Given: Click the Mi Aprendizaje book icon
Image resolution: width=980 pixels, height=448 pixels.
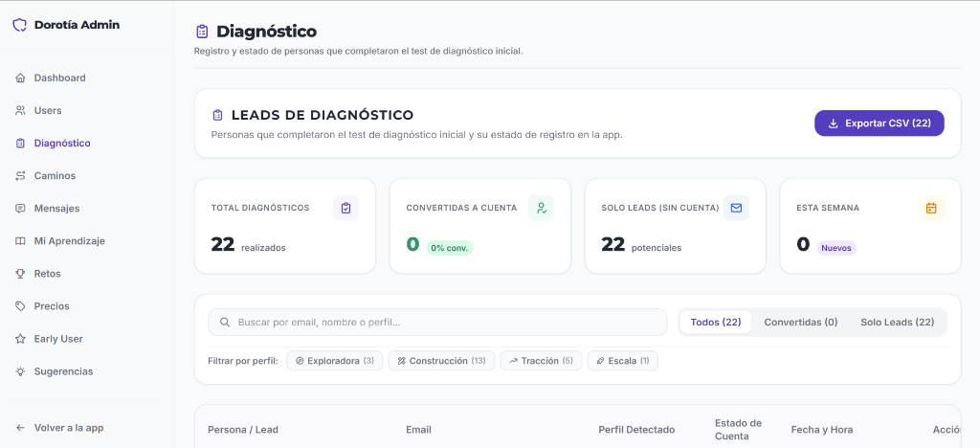Looking at the screenshot, I should point(20,241).
